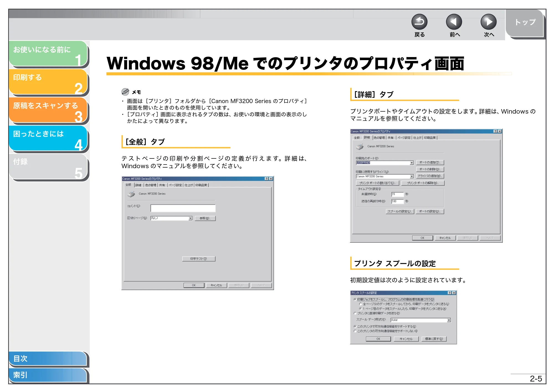Click the ? help icon in the 全般 properties dialog
Image resolution: width=554 pixels, height=392 pixels.
point(266,179)
